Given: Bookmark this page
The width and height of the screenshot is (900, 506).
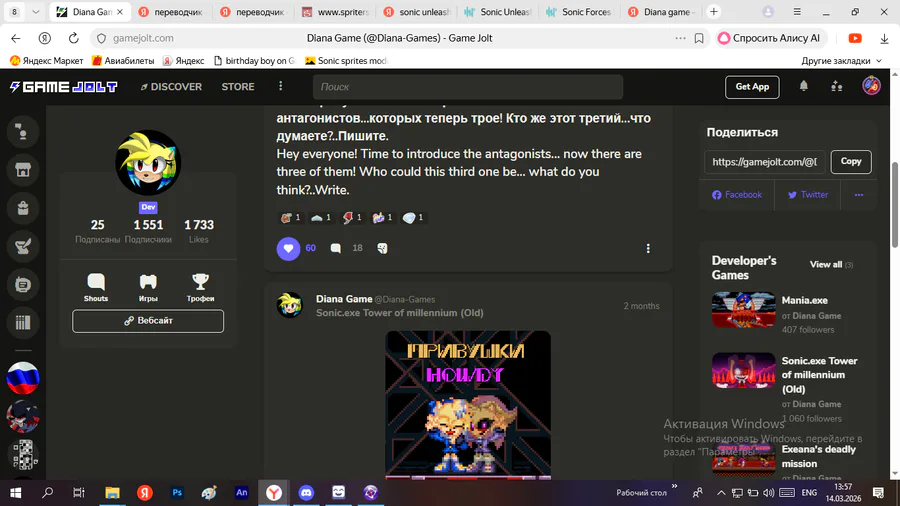Looking at the screenshot, I should point(699,38).
